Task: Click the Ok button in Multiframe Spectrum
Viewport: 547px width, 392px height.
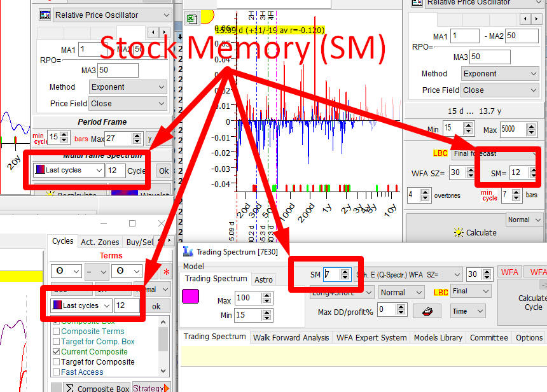Action: [x=163, y=171]
